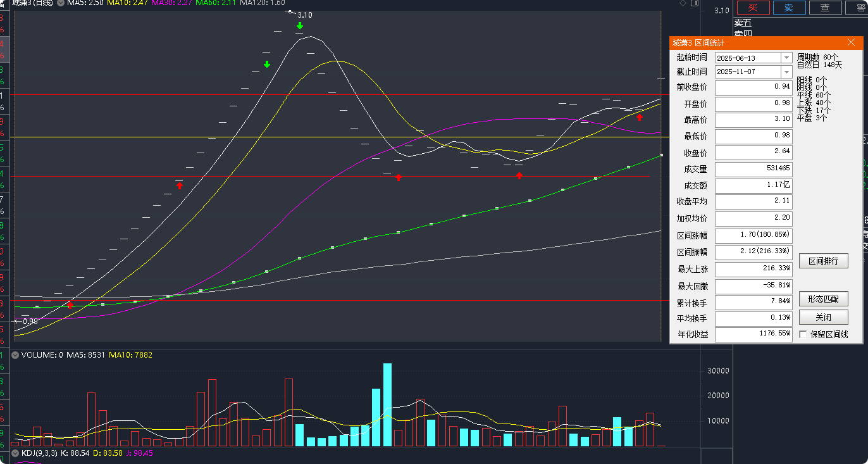Click the green down arrow at chart peak

coord(300,26)
